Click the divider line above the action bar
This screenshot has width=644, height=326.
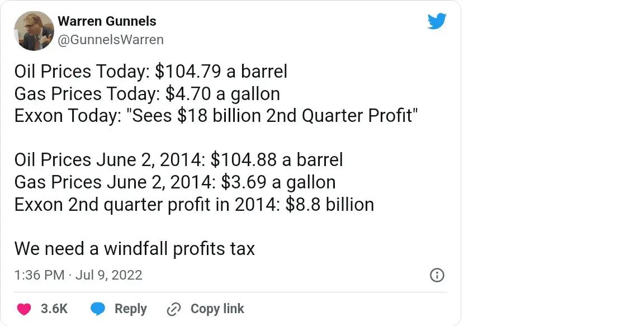click(230, 292)
